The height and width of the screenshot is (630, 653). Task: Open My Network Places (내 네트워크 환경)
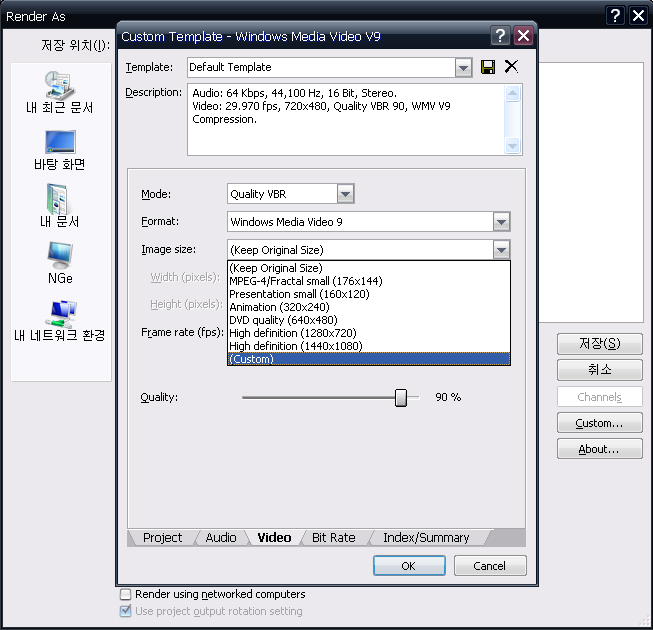point(60,321)
